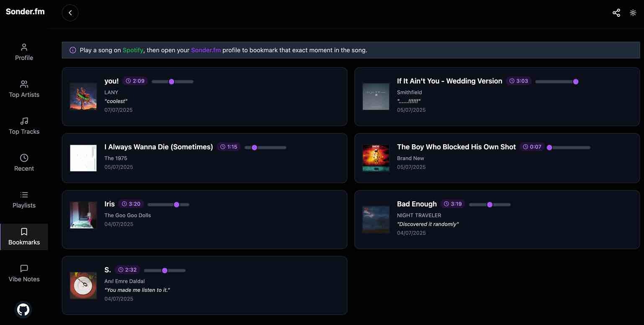644x325 pixels.
Task: Open Profile in the sidebar
Action: tap(24, 52)
